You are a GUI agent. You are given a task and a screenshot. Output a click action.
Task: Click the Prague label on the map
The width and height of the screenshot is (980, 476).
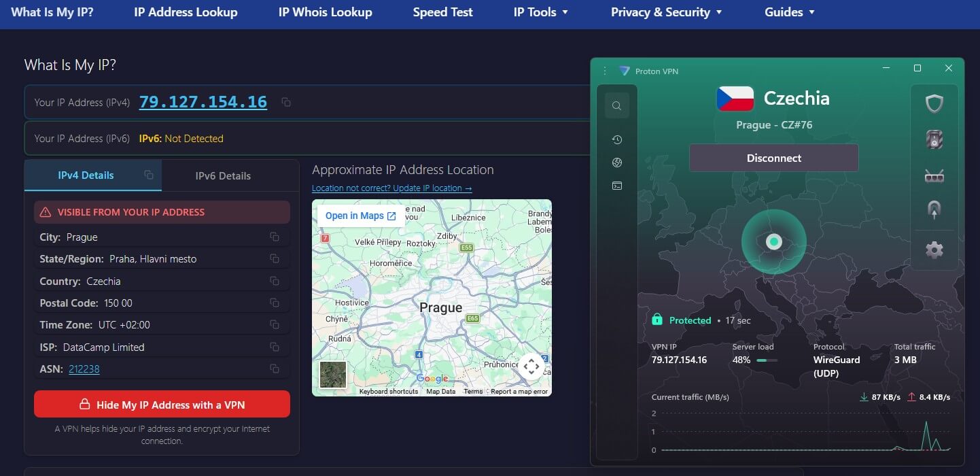coord(441,307)
